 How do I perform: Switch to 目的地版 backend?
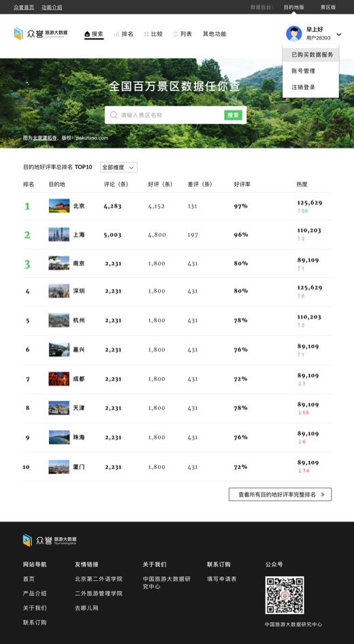[294, 7]
